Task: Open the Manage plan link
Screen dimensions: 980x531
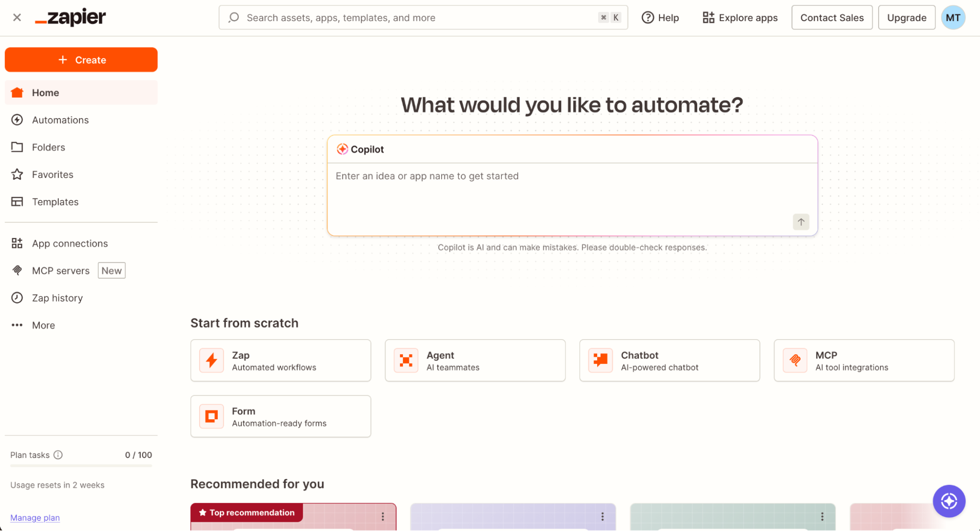Action: click(x=35, y=518)
